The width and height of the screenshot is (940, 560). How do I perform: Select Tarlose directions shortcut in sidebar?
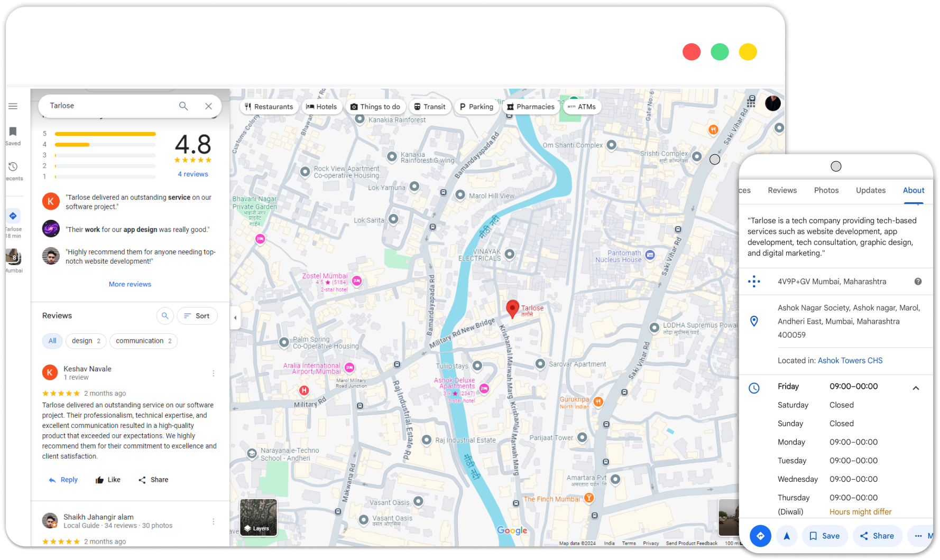tap(13, 216)
